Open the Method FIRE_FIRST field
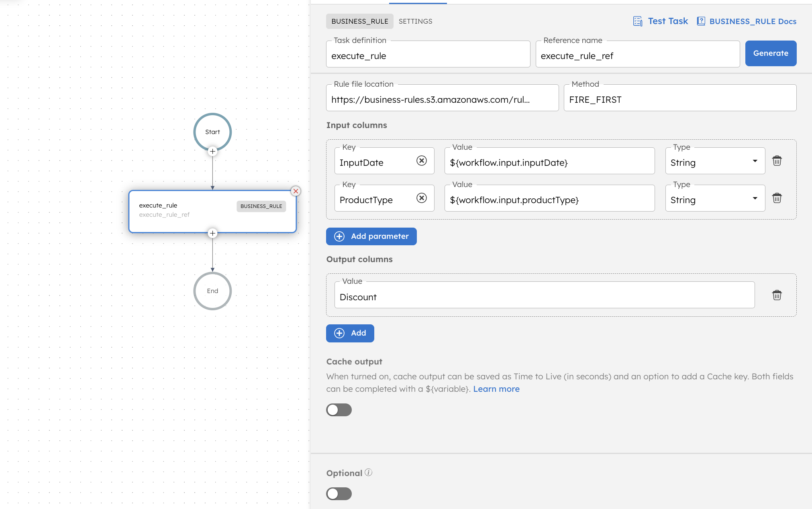The width and height of the screenshot is (812, 509). (680, 98)
